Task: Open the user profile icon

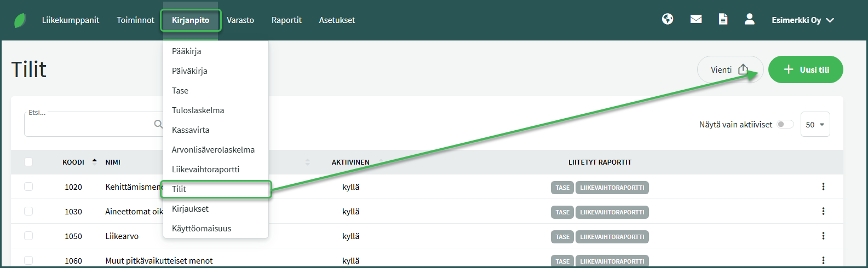Action: point(750,19)
